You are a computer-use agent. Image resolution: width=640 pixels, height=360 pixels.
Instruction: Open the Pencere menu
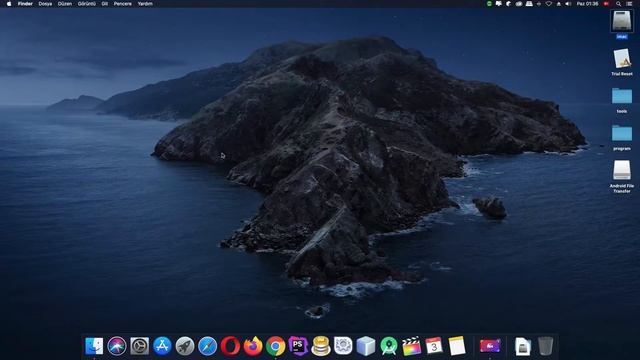tap(123, 4)
